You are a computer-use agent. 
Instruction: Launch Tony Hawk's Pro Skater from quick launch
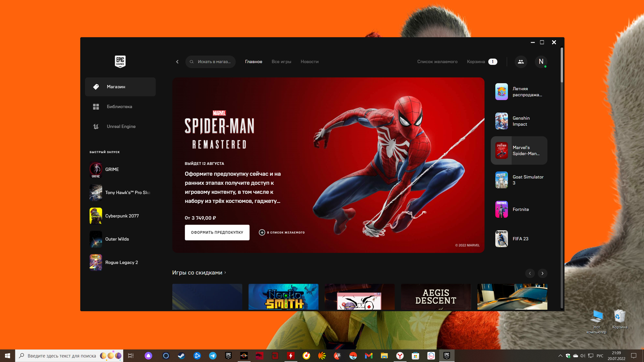120,193
